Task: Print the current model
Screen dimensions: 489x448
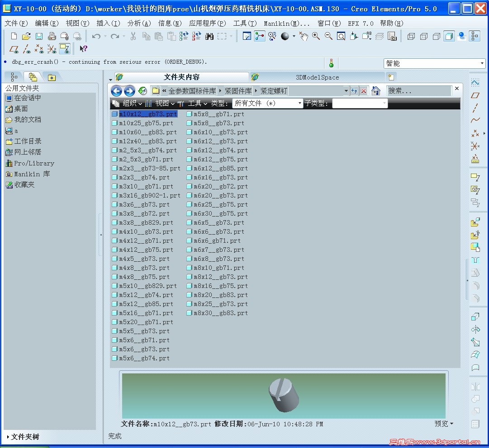Action: tap(52, 36)
